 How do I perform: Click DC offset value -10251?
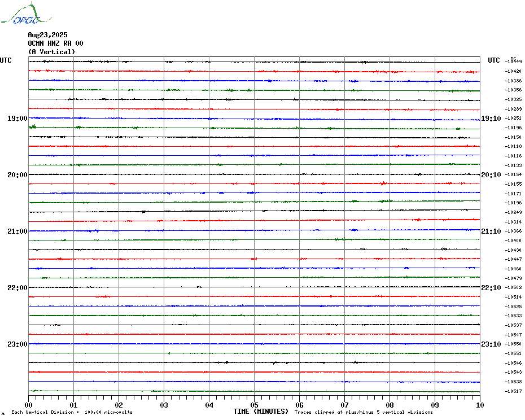(514, 118)
